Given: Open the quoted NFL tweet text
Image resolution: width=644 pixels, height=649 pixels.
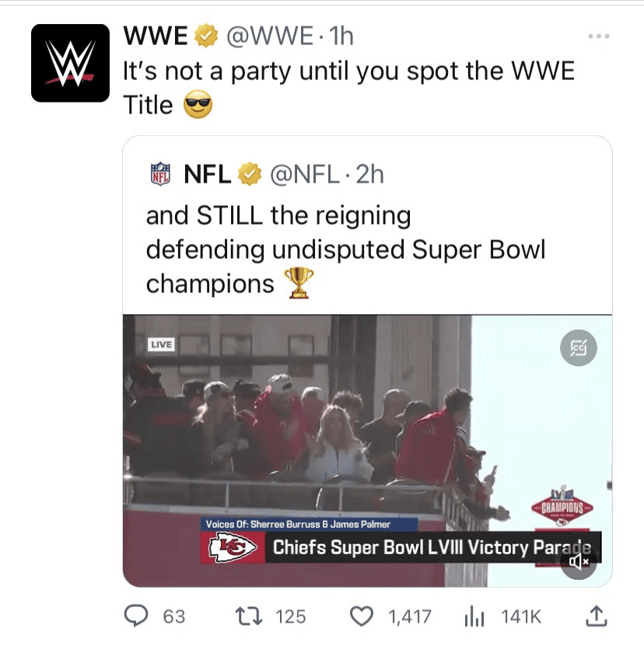Looking at the screenshot, I should (x=345, y=249).
